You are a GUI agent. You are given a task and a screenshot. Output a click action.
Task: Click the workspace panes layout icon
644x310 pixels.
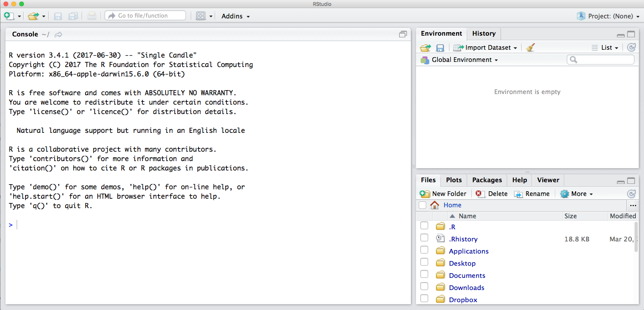tap(201, 16)
